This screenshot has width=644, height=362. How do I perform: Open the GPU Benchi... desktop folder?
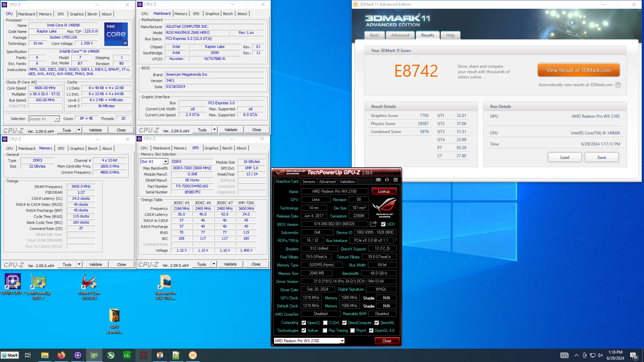115,321
